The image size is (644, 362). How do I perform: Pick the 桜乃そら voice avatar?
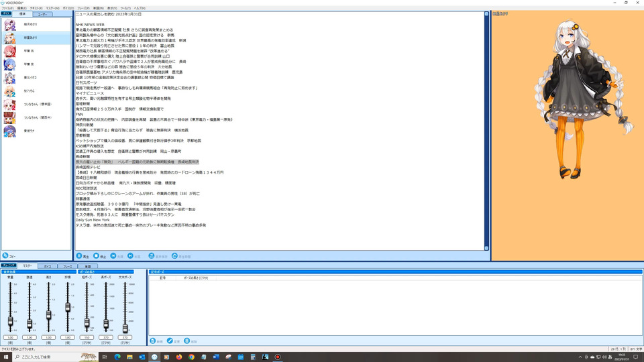(10, 91)
